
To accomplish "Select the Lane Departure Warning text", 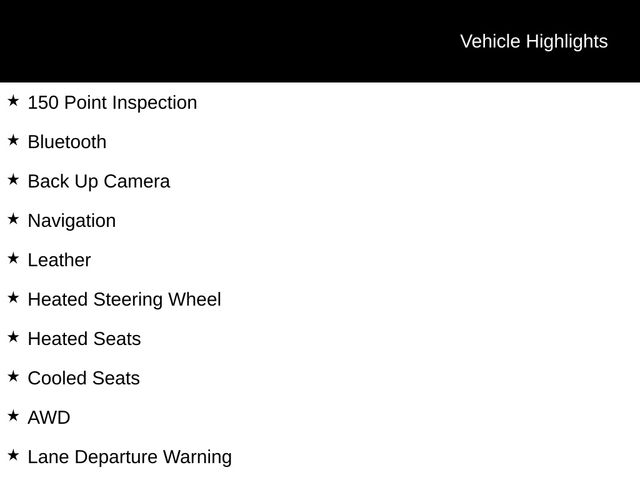I will pyautogui.click(x=130, y=457).
